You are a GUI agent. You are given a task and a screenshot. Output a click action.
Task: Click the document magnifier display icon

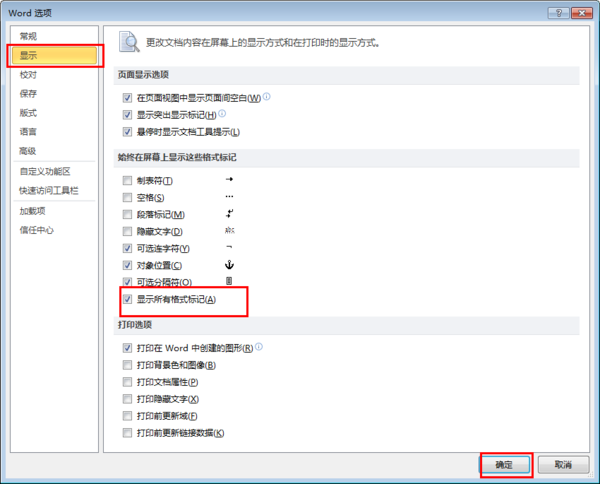click(x=129, y=42)
